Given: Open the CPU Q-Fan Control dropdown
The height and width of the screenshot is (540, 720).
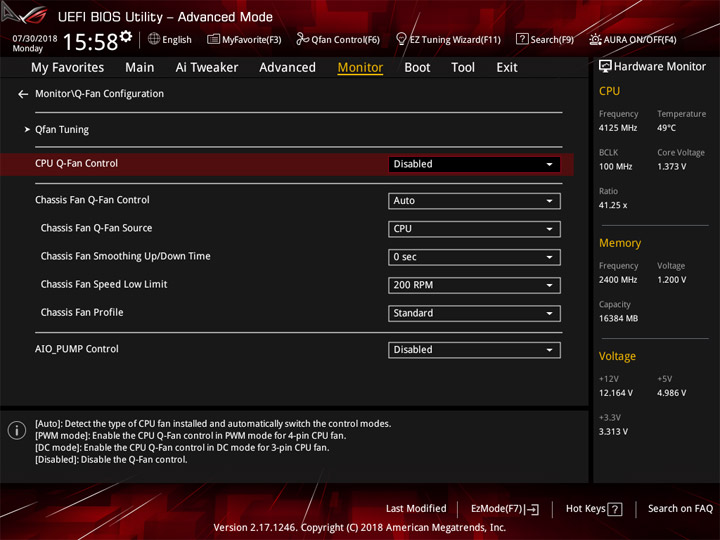Looking at the screenshot, I should 474,164.
